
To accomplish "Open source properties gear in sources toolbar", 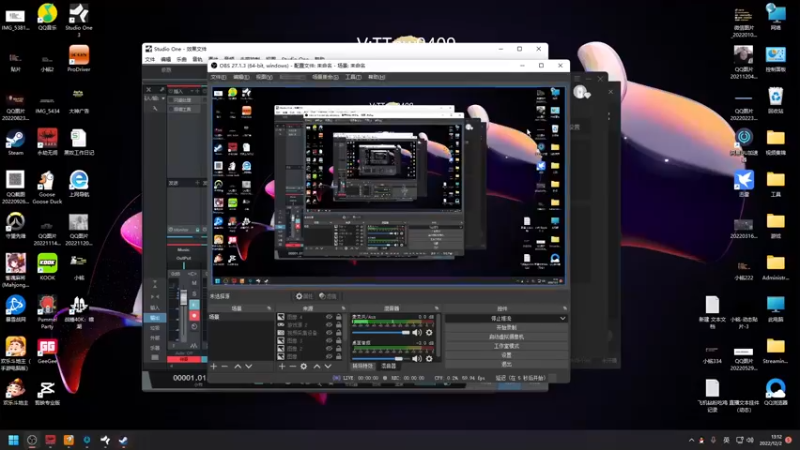I will tap(304, 366).
